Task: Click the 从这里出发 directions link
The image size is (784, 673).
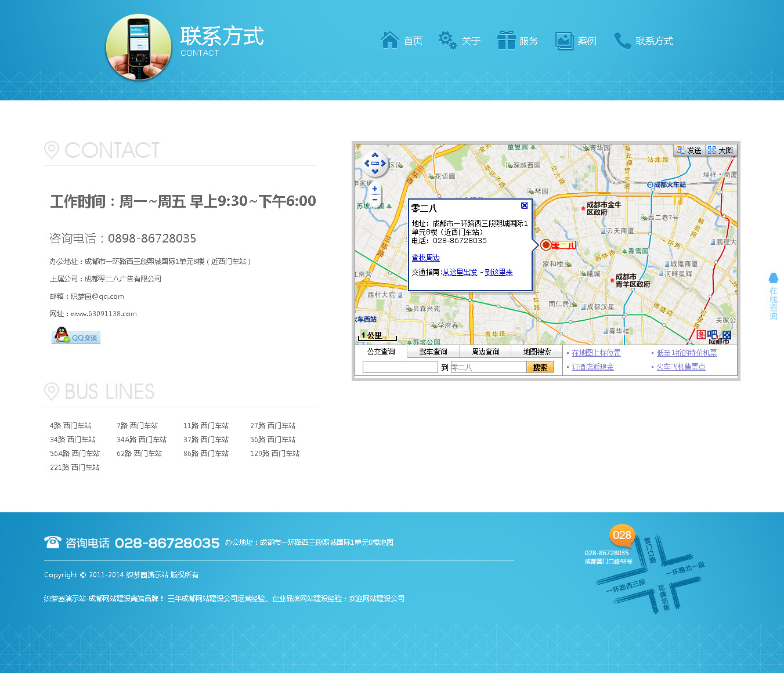Action: click(460, 272)
